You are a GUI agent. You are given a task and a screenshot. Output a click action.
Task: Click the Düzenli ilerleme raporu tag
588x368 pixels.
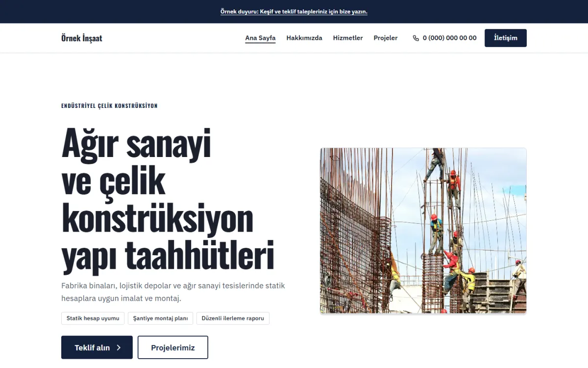click(x=233, y=318)
